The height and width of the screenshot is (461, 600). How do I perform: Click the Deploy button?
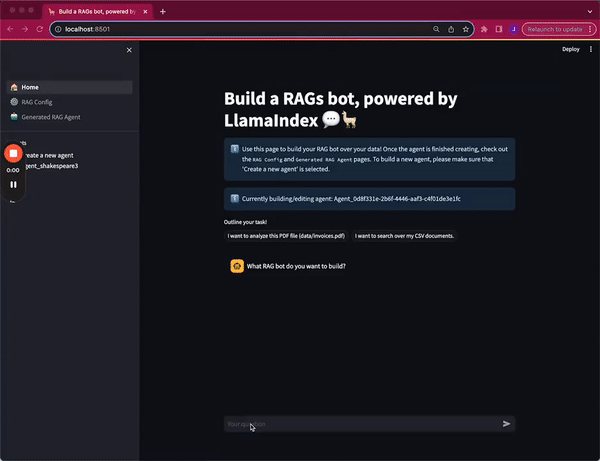coord(570,49)
